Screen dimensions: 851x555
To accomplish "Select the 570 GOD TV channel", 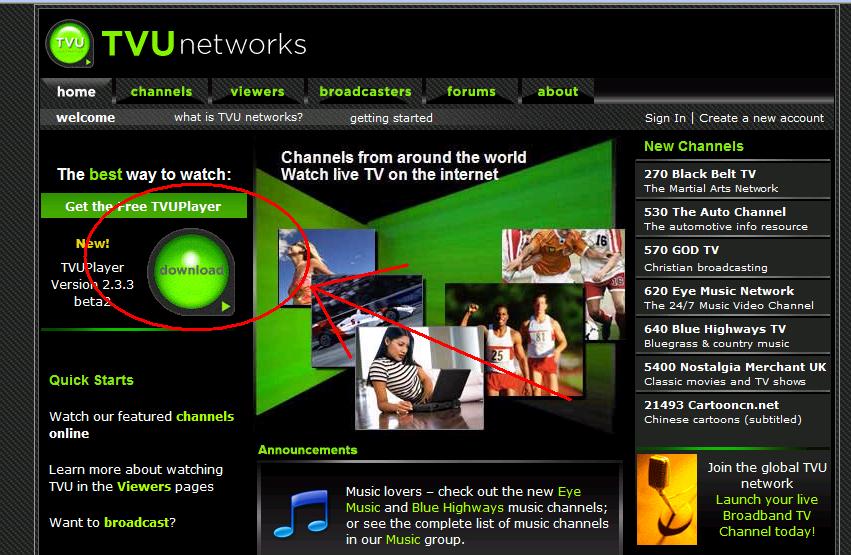I will (x=733, y=258).
